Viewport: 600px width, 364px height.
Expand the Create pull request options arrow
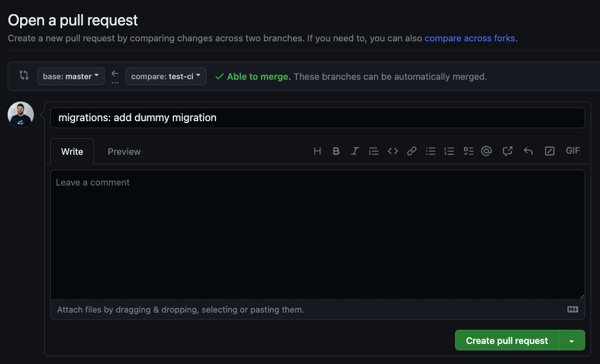tap(572, 340)
